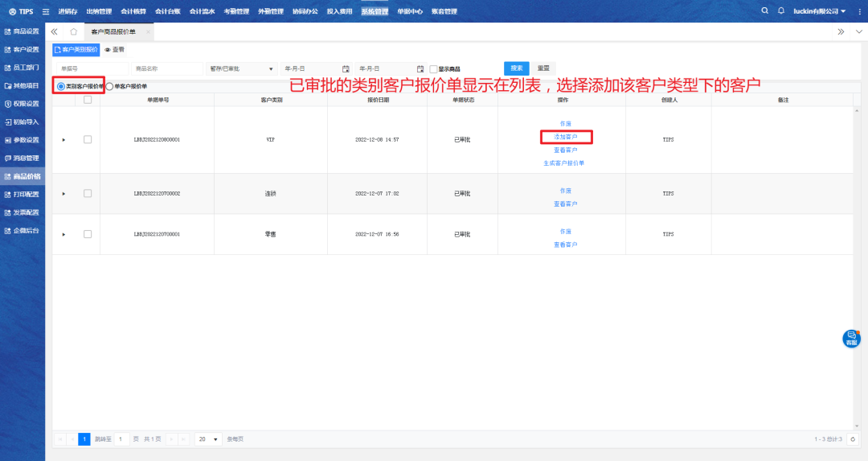Click the 单据号 input field
Screen dimensions: 868x461
89,69
